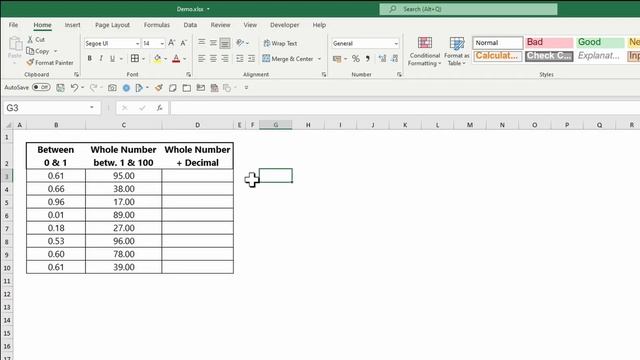640x360 pixels.
Task: Click the Undo icon
Action: tap(74, 88)
